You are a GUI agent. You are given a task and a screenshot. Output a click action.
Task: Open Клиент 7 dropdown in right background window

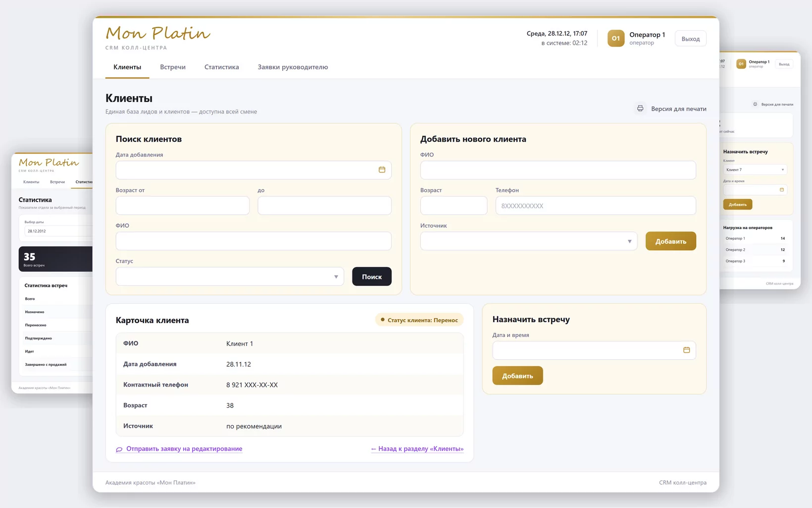pos(755,169)
